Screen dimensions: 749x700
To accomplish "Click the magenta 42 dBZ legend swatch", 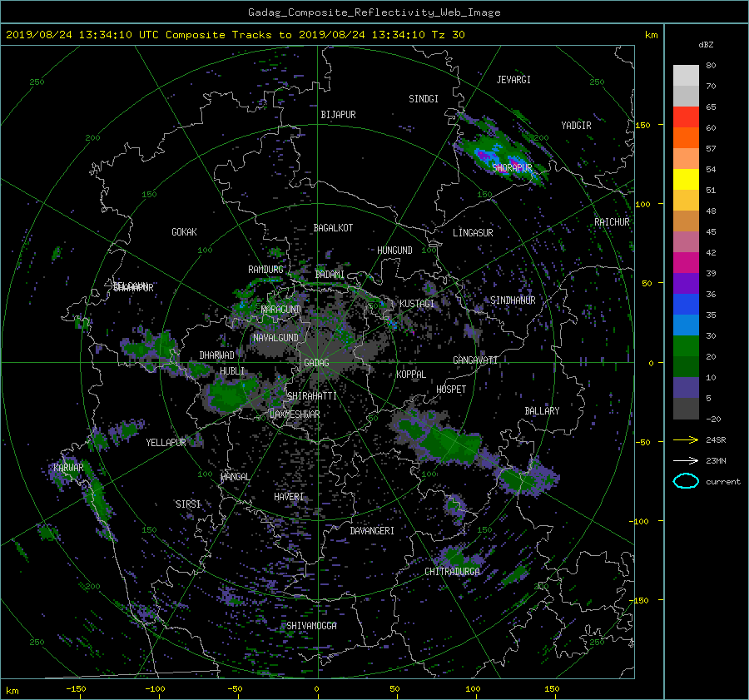I will (x=686, y=262).
